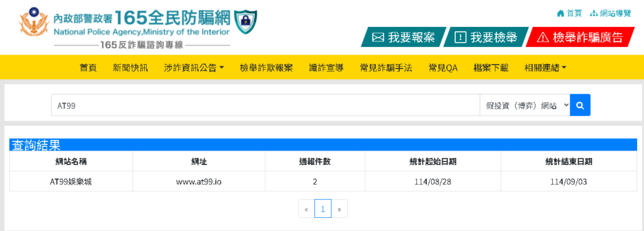Click the 網站導覽 link at top right

click(x=610, y=13)
